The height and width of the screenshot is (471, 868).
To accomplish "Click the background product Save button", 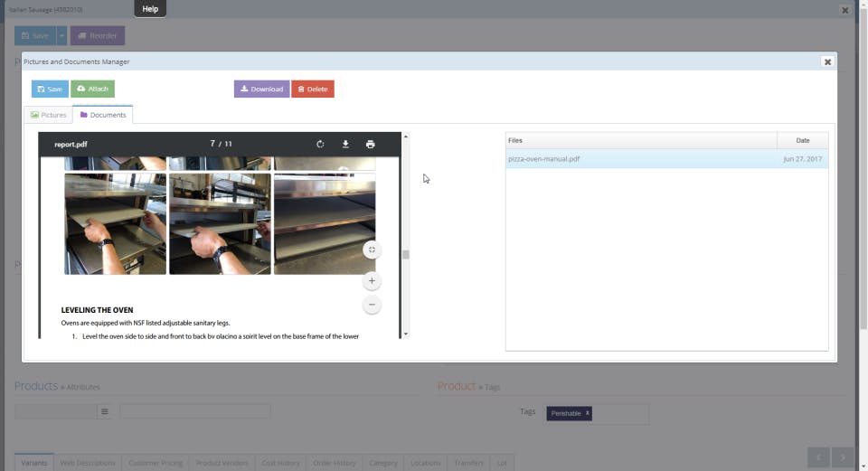I will click(35, 35).
